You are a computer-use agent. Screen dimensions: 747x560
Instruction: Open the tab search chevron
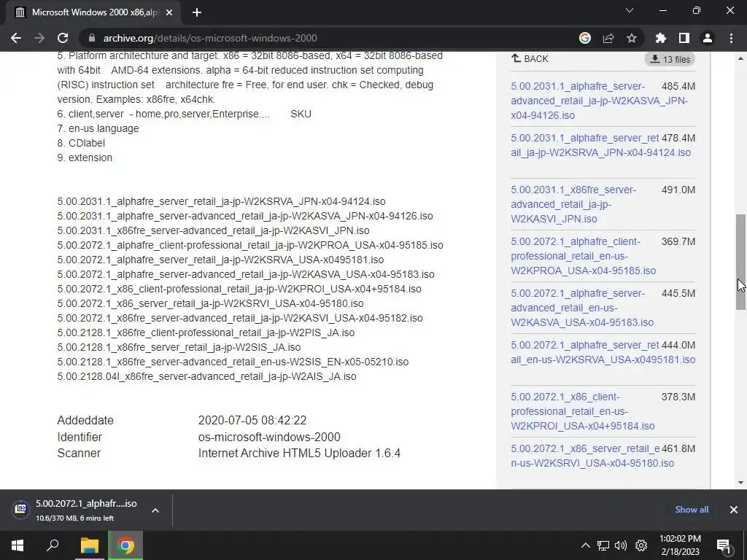click(630, 10)
